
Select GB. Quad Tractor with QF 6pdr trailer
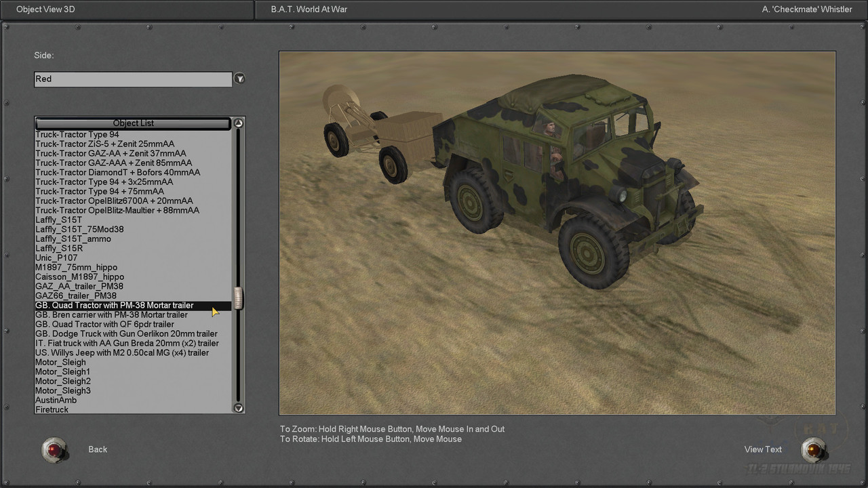pyautogui.click(x=133, y=324)
